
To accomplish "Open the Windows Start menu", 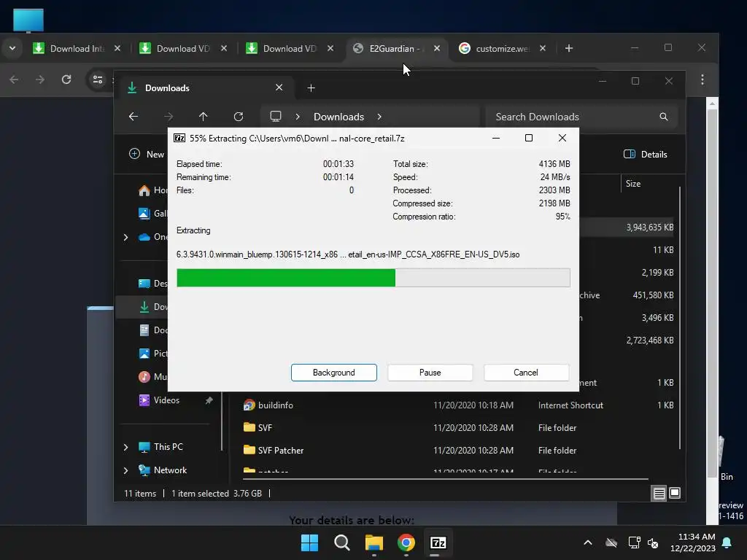I will pos(309,542).
